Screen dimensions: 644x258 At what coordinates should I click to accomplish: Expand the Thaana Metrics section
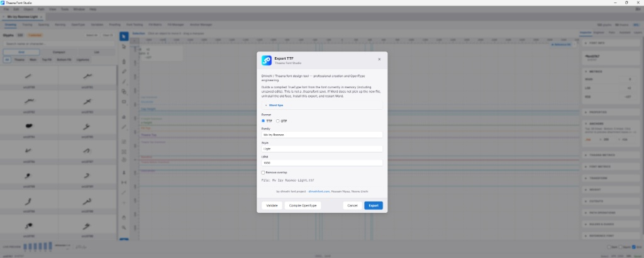pos(611,155)
